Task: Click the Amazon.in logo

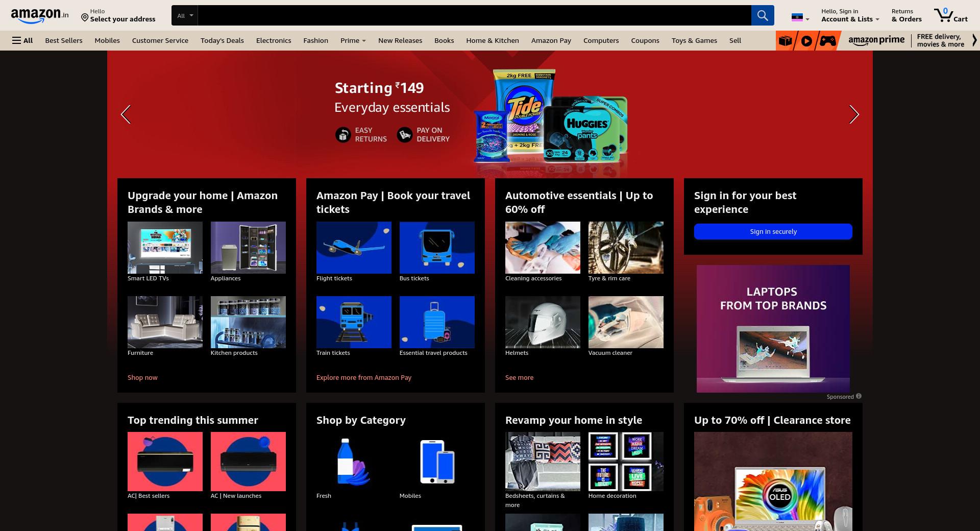Action: click(40, 16)
